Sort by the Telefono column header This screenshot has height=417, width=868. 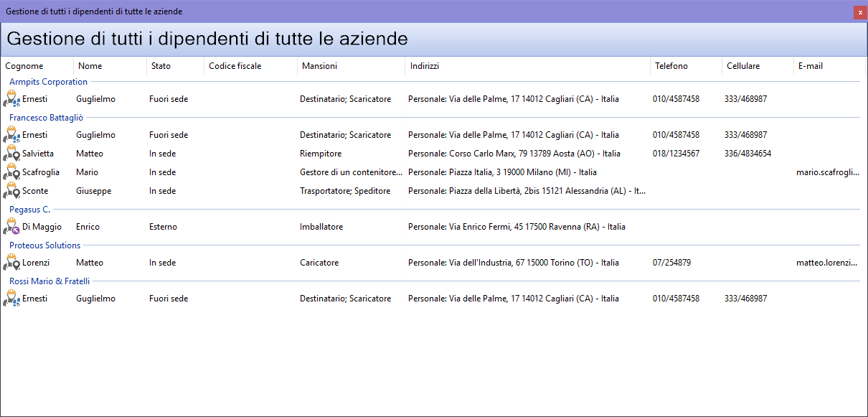671,66
